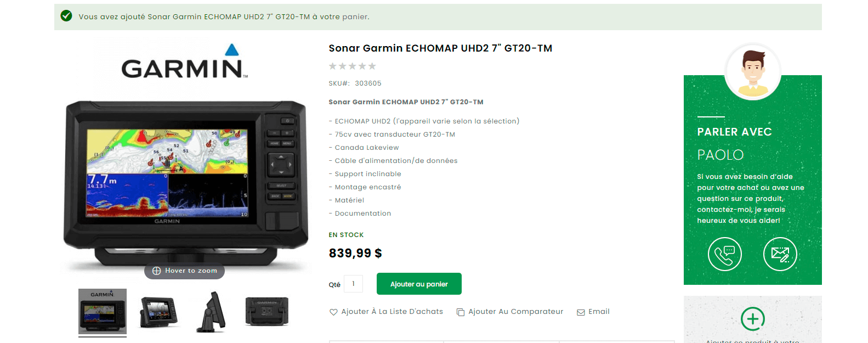This screenshot has height=343, width=868.
Task: Click the compare icon beside Ajouter Au Comparateur
Action: tap(461, 312)
